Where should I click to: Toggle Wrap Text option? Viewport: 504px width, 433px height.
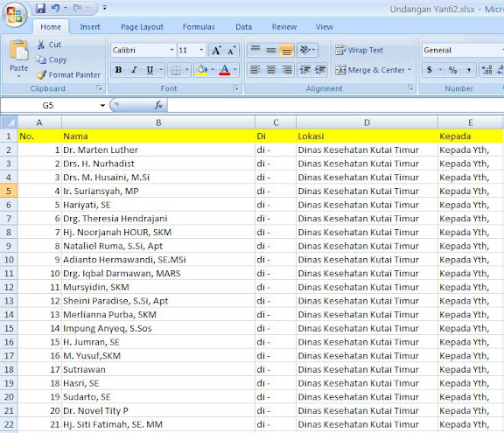(359, 50)
